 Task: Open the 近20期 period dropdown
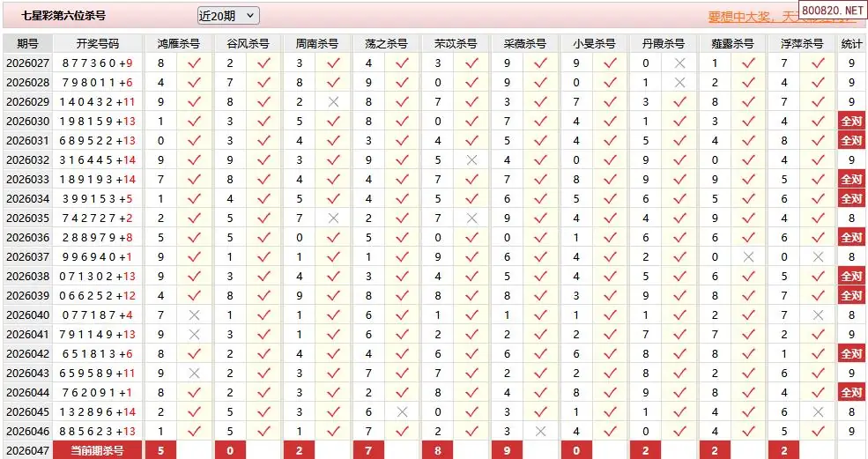click(x=228, y=15)
